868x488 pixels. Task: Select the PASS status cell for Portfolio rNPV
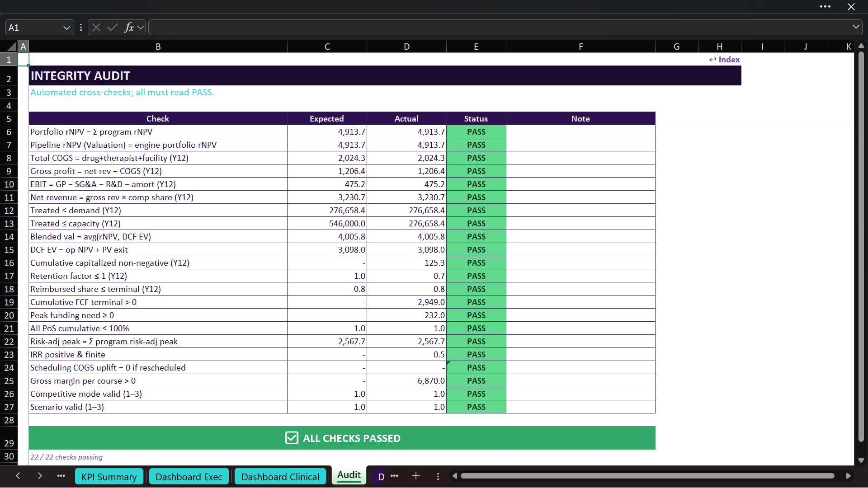coord(476,132)
